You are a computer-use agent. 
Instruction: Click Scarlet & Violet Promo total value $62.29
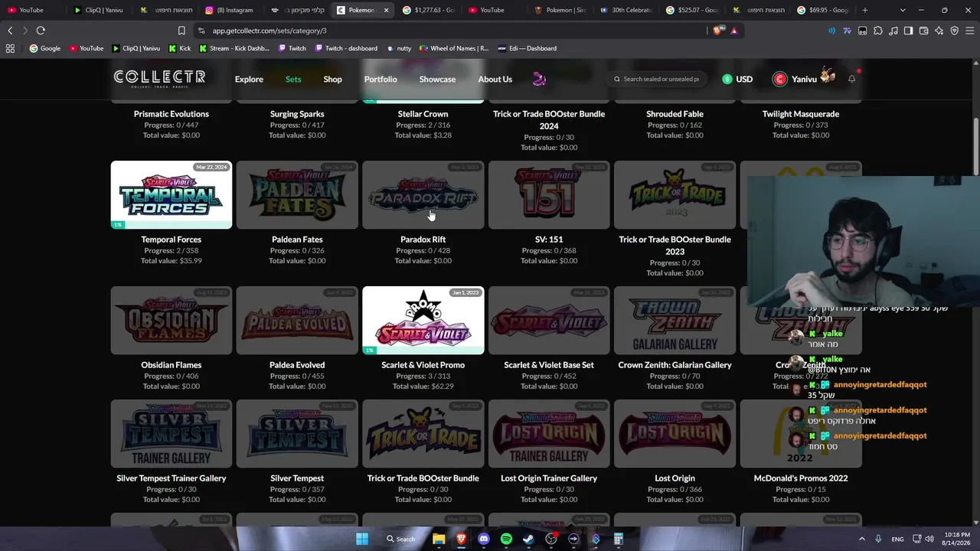423,386
